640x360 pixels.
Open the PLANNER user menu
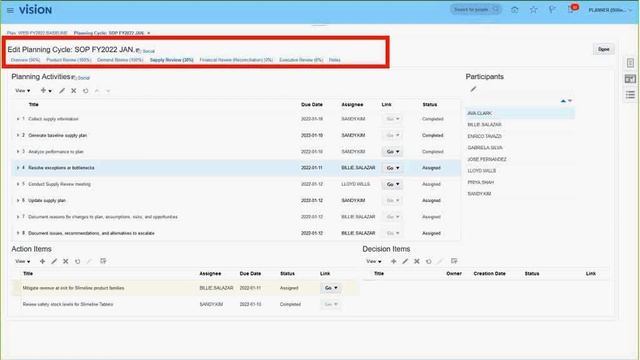[x=610, y=10]
